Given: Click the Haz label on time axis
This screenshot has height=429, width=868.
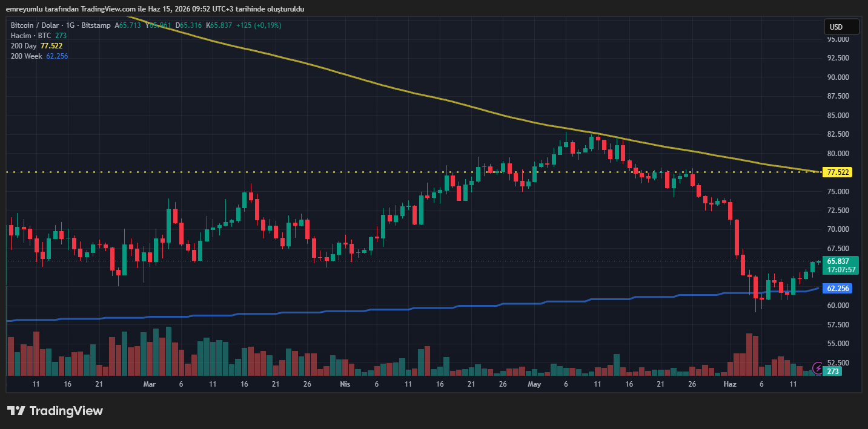Looking at the screenshot, I should (731, 384).
